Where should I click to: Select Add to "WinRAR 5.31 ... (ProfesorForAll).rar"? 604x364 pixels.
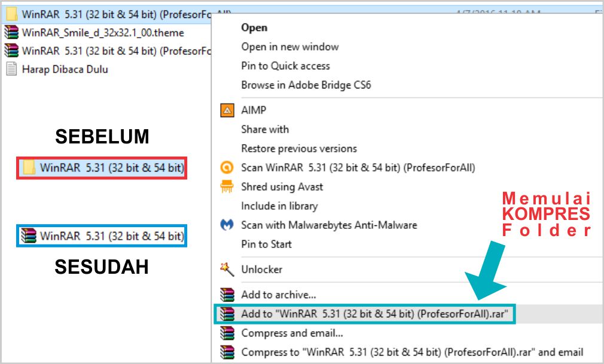[374, 314]
